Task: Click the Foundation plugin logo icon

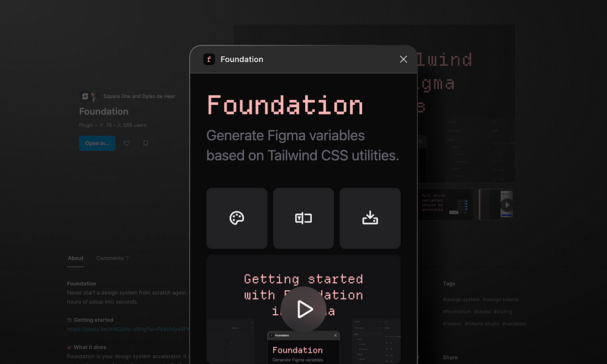Action: point(209,59)
